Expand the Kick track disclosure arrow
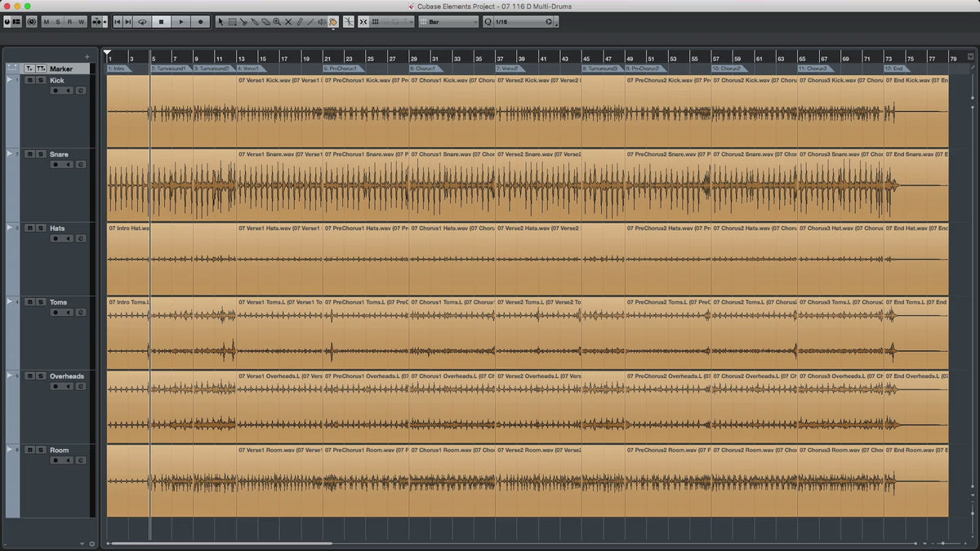 click(10, 80)
